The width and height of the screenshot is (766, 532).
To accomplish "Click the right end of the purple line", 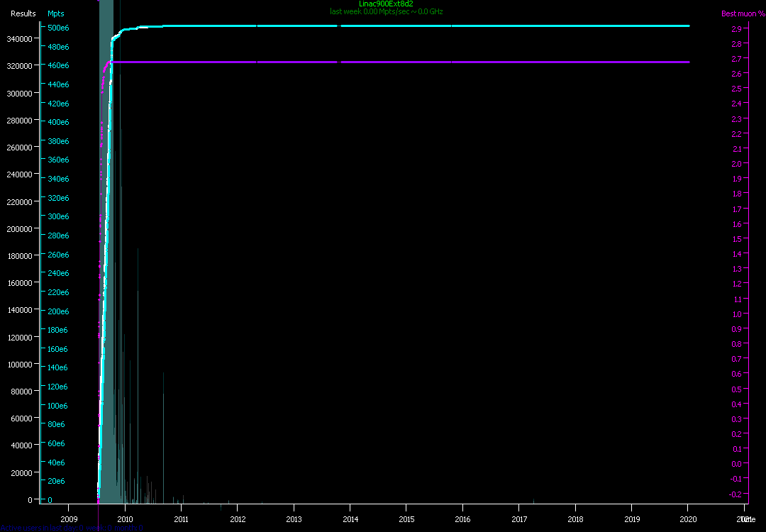I will [x=688, y=62].
